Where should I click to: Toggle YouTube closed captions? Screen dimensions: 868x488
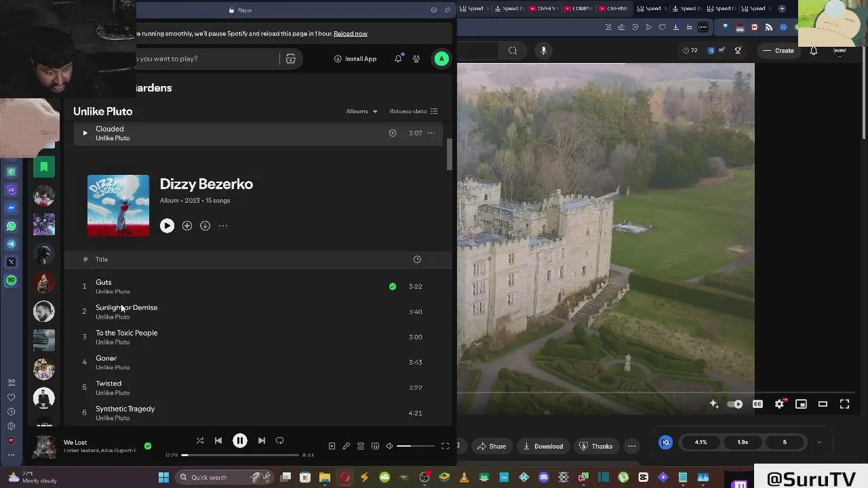(x=757, y=404)
